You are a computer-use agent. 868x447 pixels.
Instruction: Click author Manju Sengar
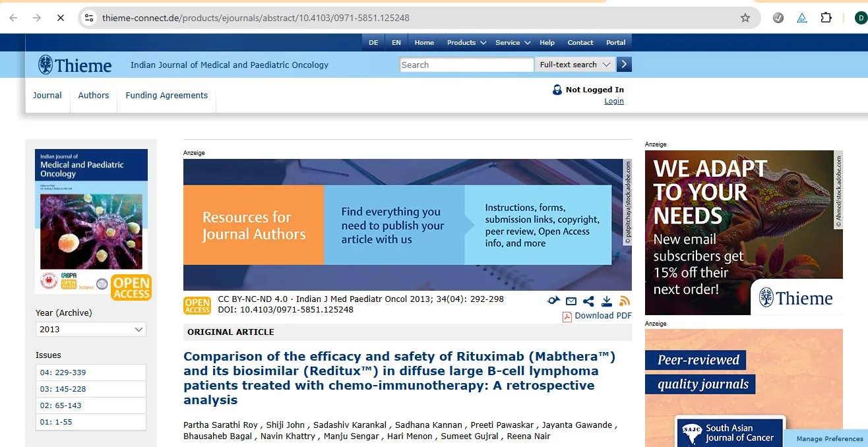(x=350, y=436)
